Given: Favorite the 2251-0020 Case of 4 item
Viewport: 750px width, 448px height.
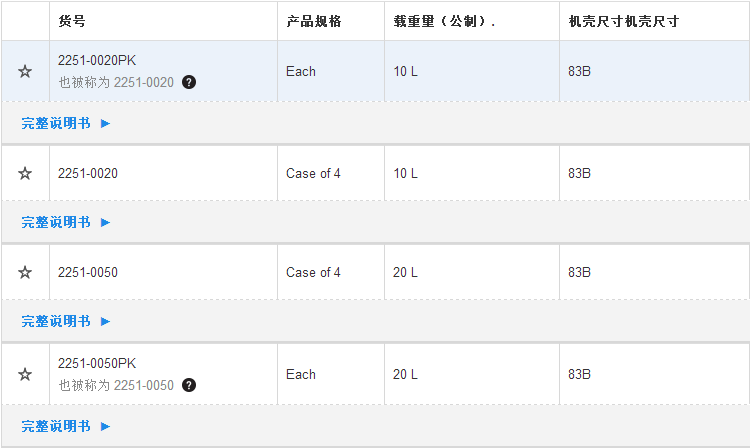Looking at the screenshot, I should pos(25,173).
